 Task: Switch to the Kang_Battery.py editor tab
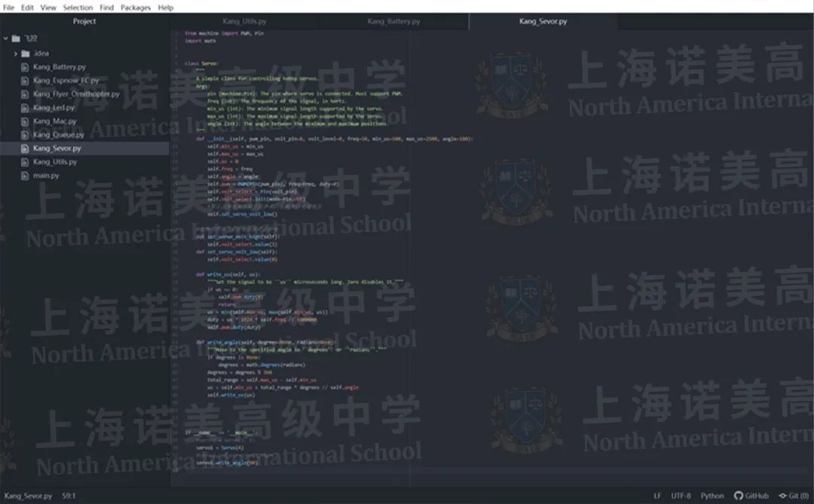coord(393,21)
